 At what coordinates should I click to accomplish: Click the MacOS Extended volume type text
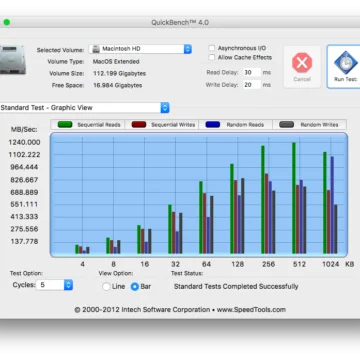pyautogui.click(x=116, y=62)
